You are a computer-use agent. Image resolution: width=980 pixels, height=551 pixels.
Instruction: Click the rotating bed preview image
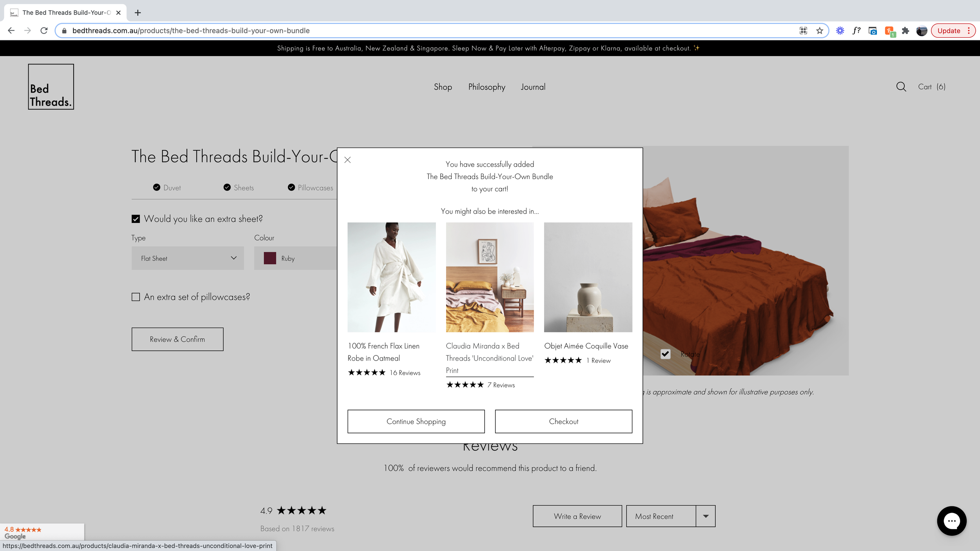[x=746, y=261]
